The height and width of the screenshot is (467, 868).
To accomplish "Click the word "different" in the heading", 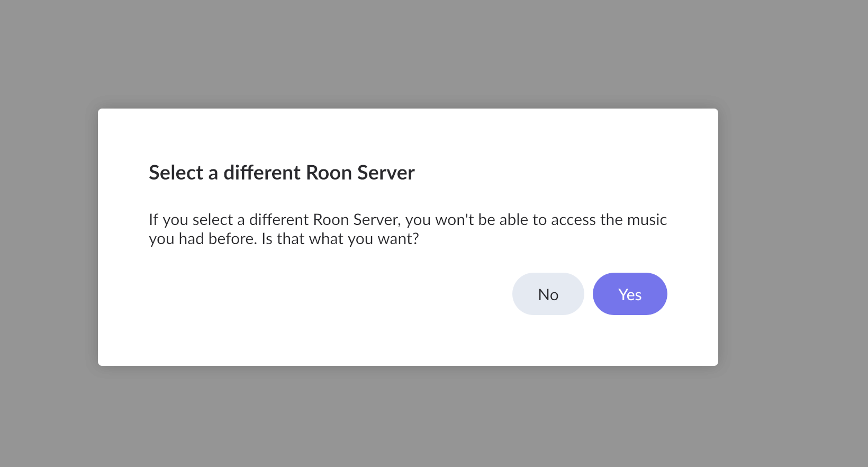I will tap(262, 173).
